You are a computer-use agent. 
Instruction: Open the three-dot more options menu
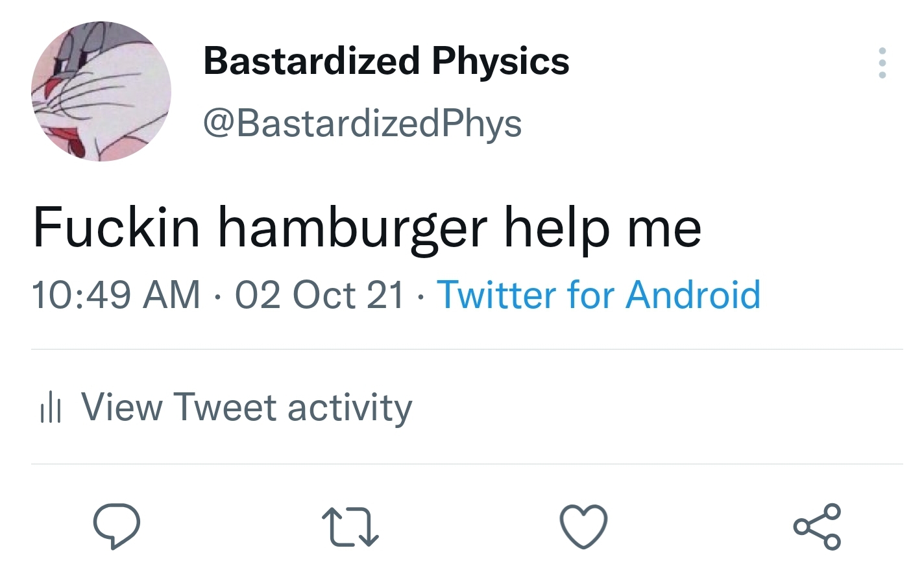[x=882, y=63]
